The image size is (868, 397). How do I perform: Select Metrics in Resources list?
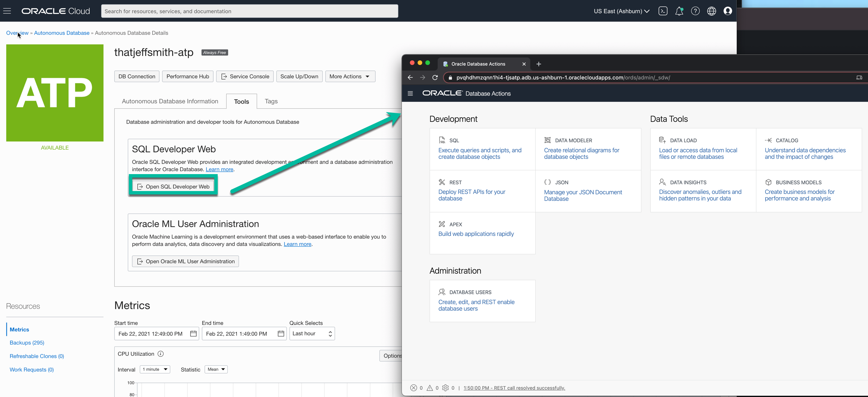(x=19, y=330)
